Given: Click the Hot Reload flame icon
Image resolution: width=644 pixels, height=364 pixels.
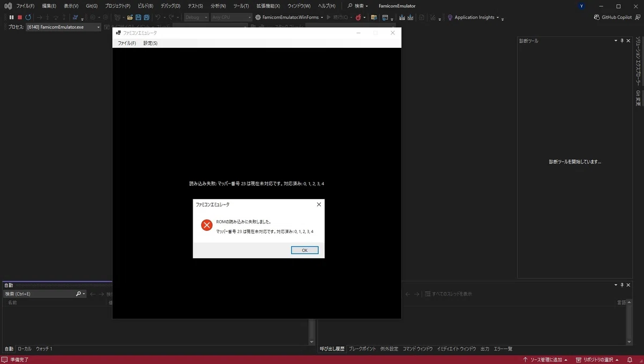Looking at the screenshot, I should [358, 17].
